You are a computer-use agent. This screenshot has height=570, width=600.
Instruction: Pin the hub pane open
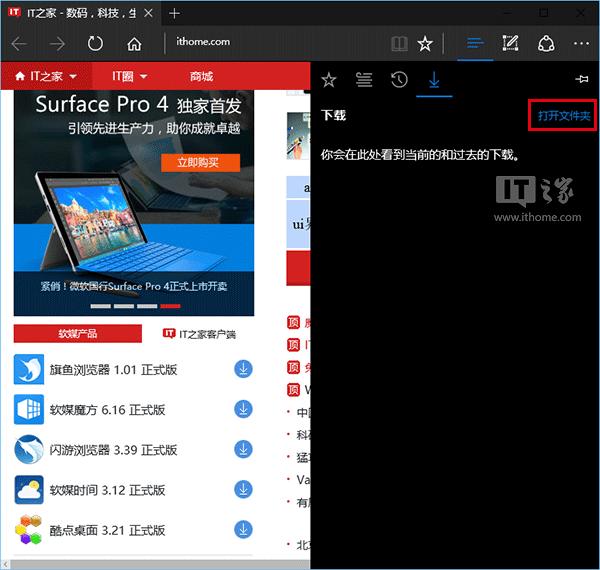(582, 79)
